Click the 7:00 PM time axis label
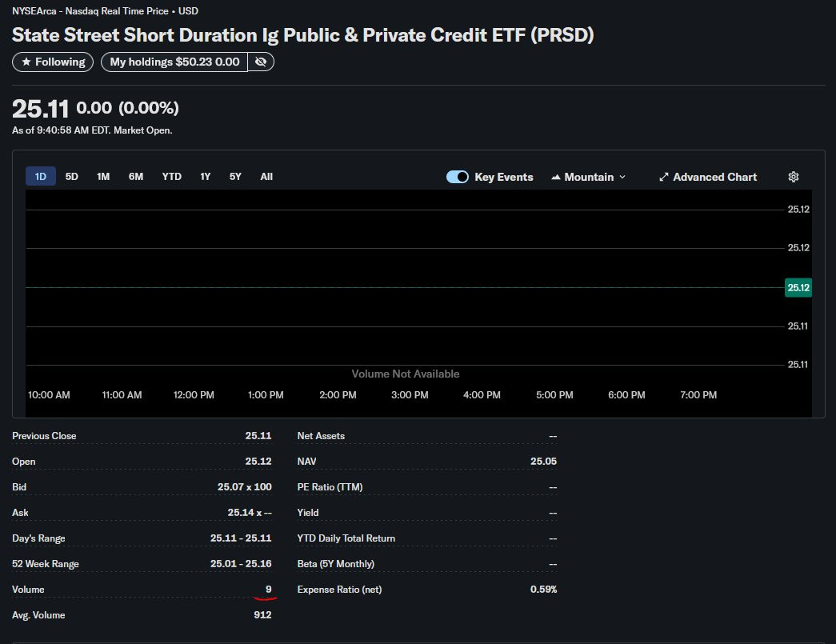The height and width of the screenshot is (644, 836). 698,395
